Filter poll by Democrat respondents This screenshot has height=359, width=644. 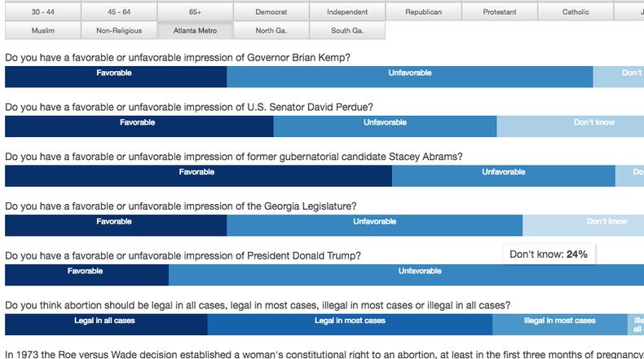(x=271, y=12)
